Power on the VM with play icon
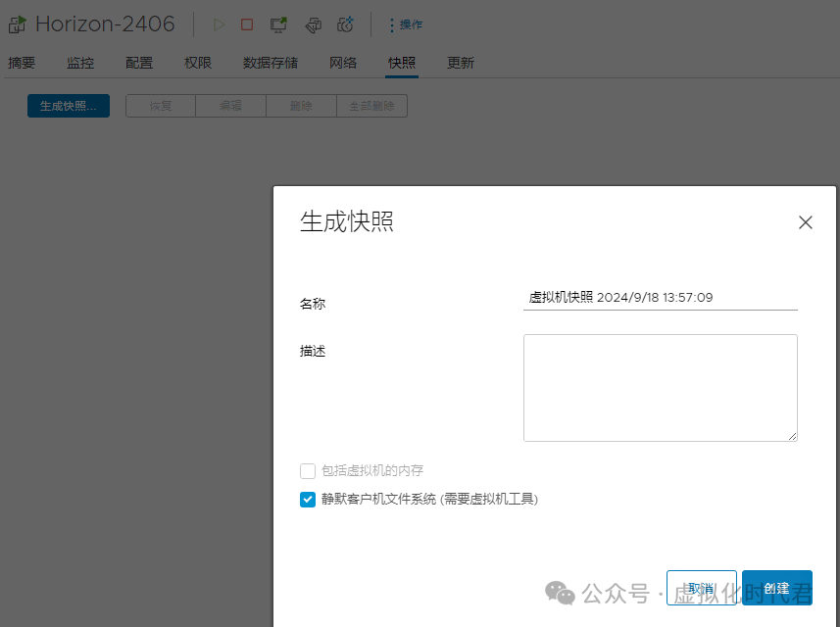 (219, 24)
